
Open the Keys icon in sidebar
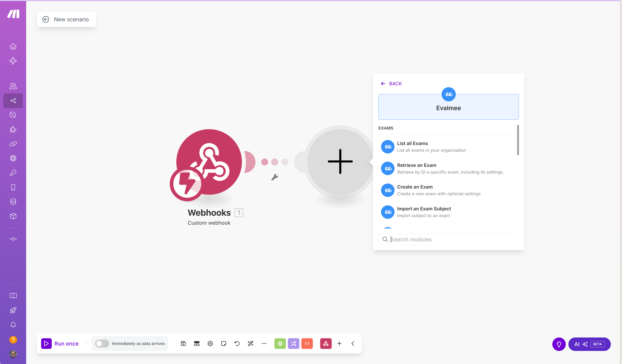coord(13,173)
